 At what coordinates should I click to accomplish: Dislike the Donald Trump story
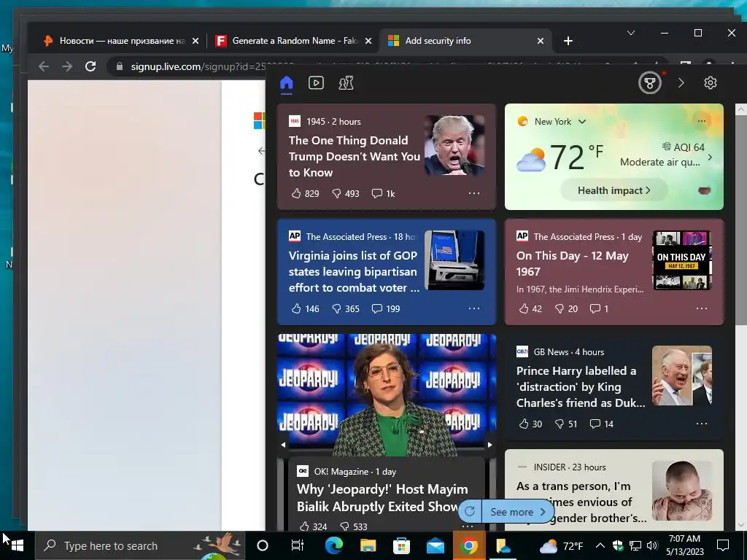[345, 193]
